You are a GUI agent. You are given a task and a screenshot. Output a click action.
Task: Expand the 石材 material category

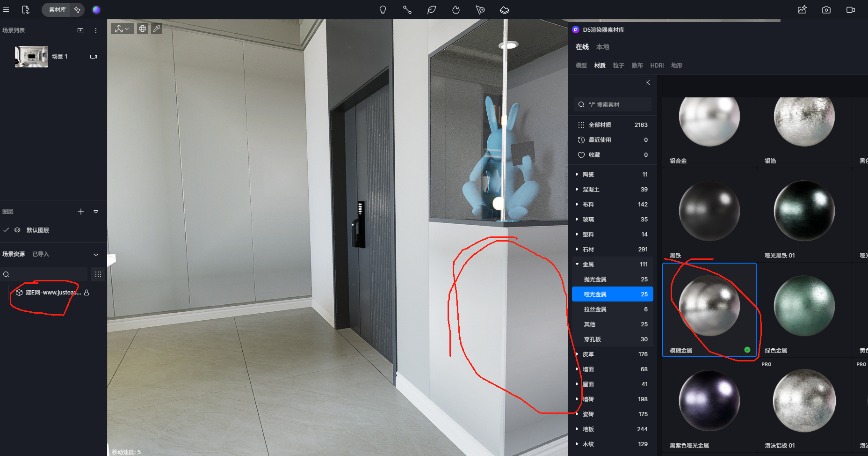577,250
